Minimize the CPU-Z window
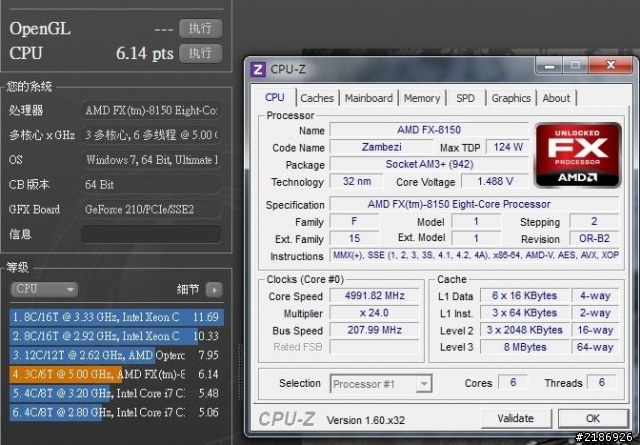The width and height of the screenshot is (640, 445). 549,65
